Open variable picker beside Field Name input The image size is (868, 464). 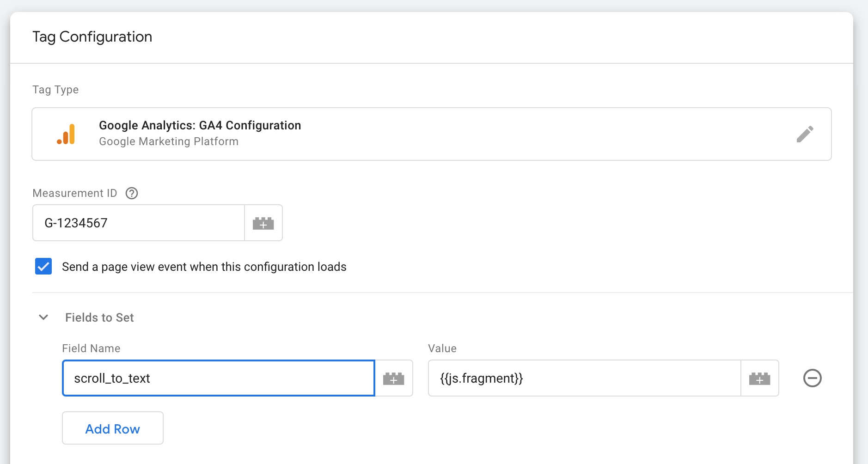[x=393, y=379]
